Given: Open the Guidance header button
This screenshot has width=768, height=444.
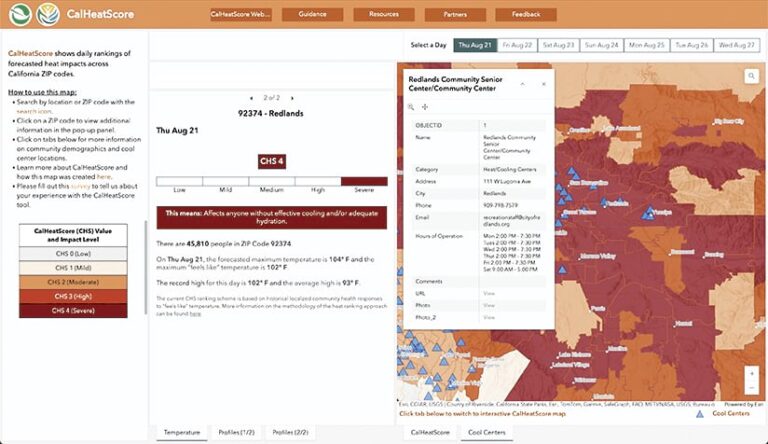Looking at the screenshot, I should 312,14.
